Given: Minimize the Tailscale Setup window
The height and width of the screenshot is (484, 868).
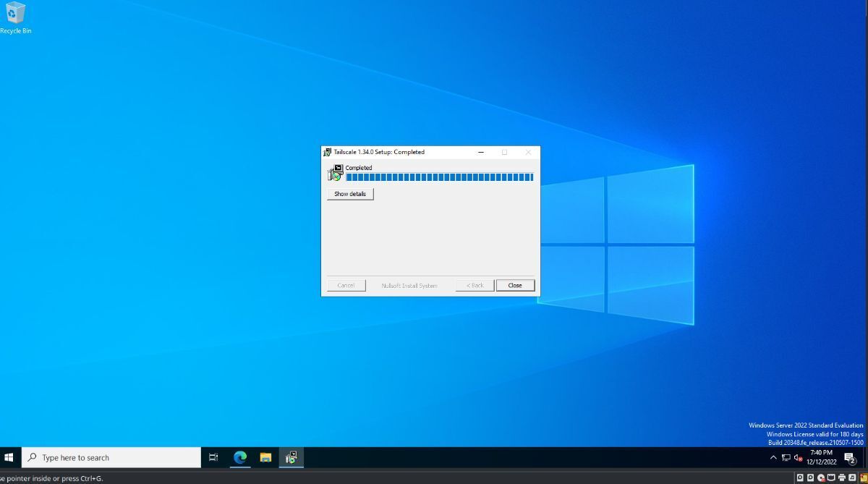Looking at the screenshot, I should 481,152.
